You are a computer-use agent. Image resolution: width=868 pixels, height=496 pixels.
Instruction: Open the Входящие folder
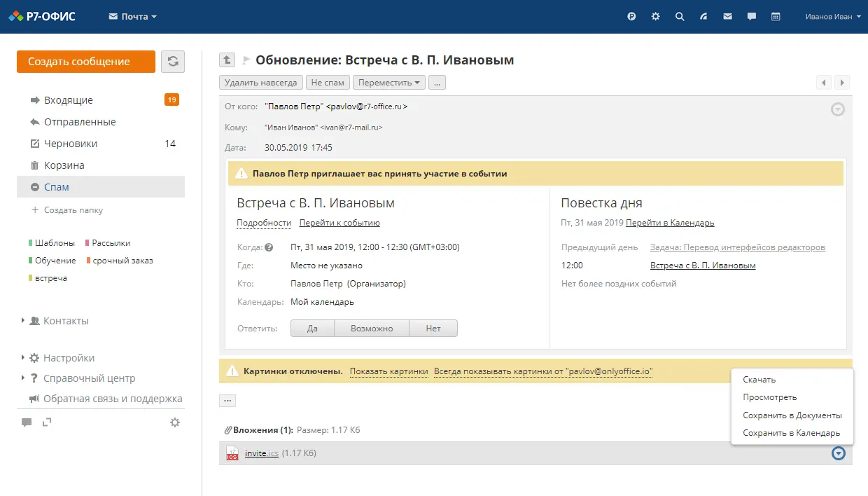(69, 100)
